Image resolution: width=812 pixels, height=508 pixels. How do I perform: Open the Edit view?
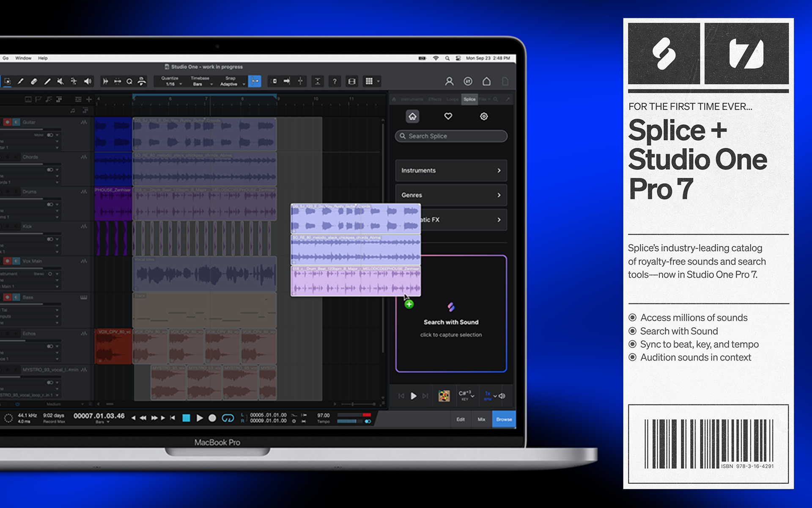click(x=461, y=420)
